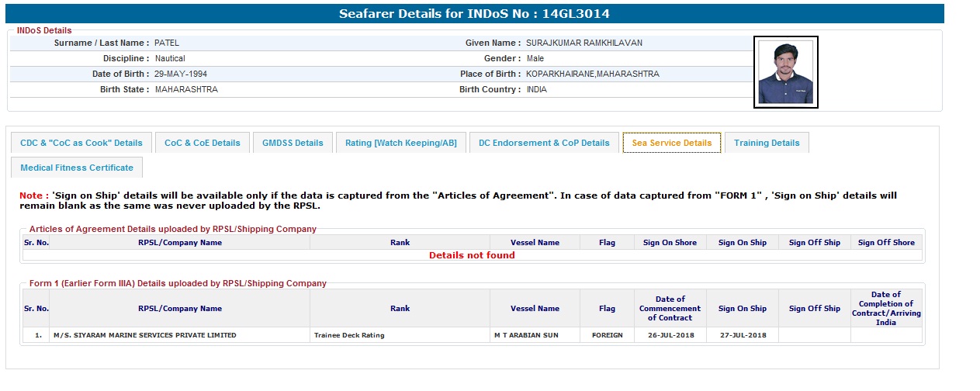980x391 pixels.
Task: Open the CDC & "CoC as Cook" Details tab
Action: [81, 143]
